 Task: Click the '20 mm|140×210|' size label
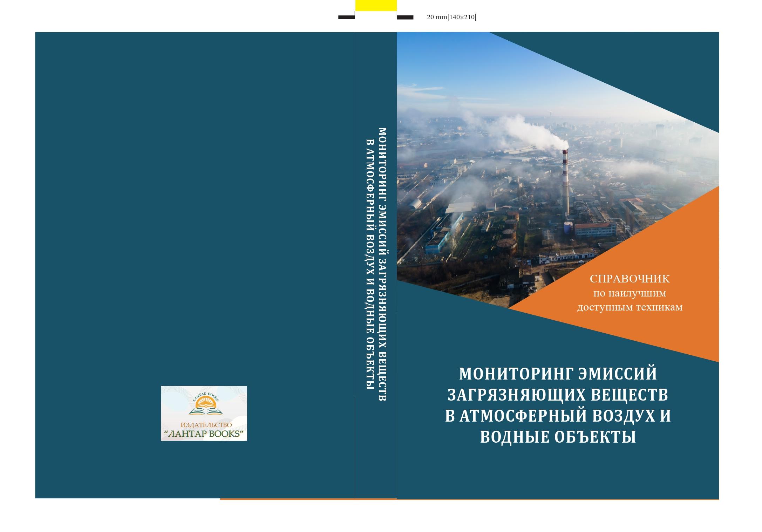[451, 17]
